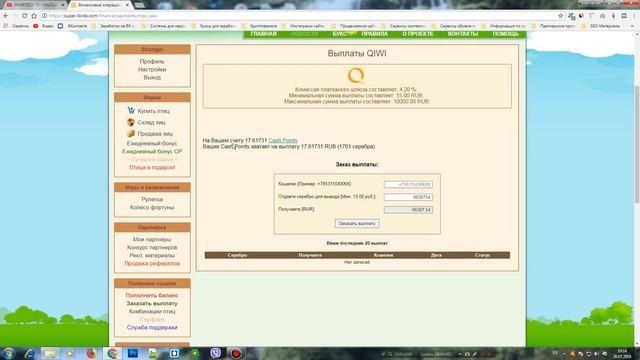Go to 'Профиль' in the sidebar

(x=152, y=61)
